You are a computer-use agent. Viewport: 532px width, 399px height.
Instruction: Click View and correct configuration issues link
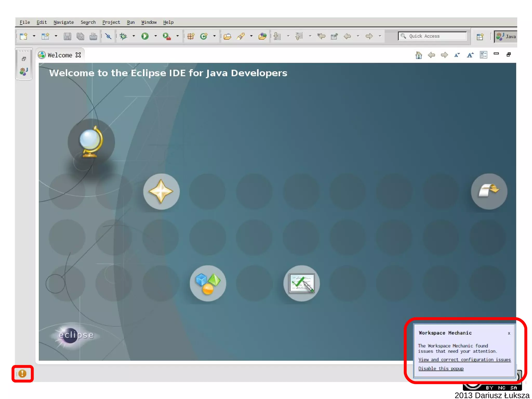tap(464, 360)
